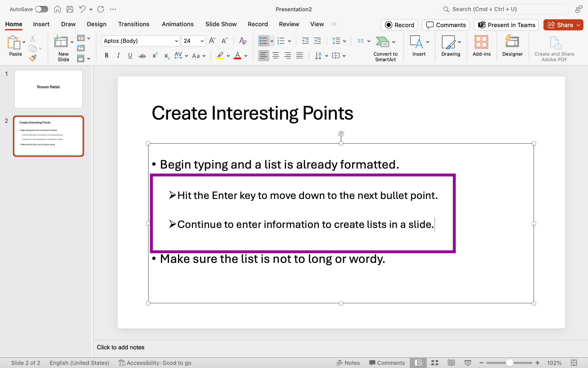Expand the Share button dropdown arrow

click(579, 25)
